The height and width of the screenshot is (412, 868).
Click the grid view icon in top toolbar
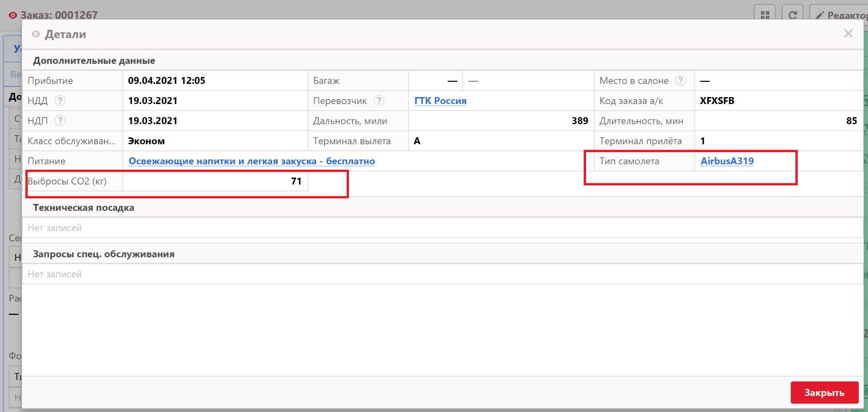(x=765, y=15)
